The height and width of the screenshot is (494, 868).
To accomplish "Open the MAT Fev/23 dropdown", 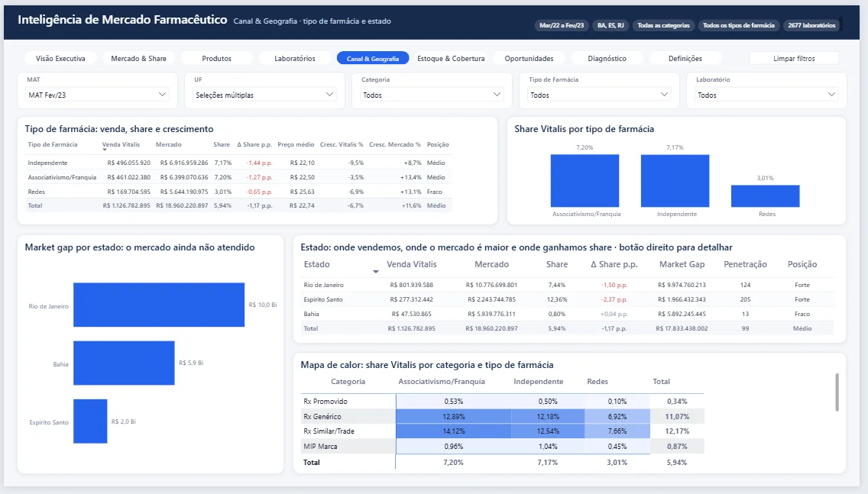I will 97,95.
